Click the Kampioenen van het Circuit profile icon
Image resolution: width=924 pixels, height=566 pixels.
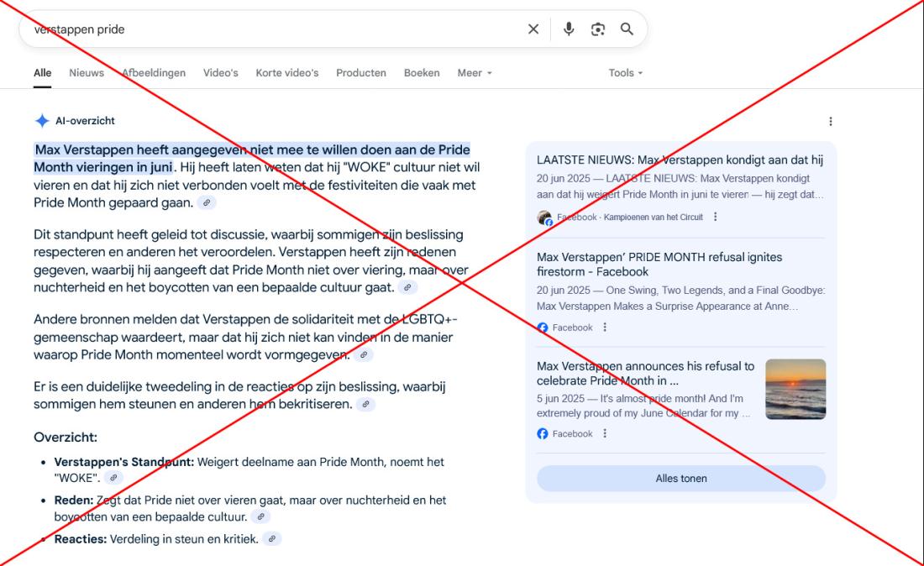pos(544,217)
